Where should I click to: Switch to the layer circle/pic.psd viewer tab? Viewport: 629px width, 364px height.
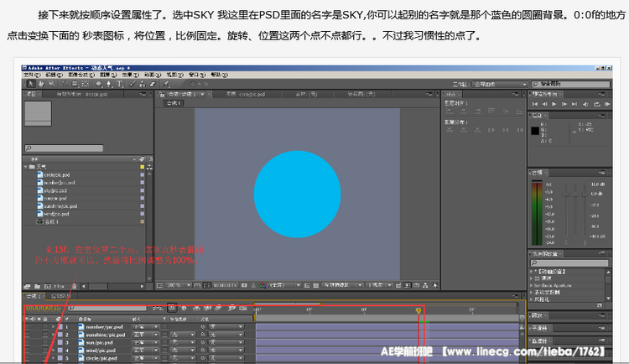pyautogui.click(x=246, y=94)
